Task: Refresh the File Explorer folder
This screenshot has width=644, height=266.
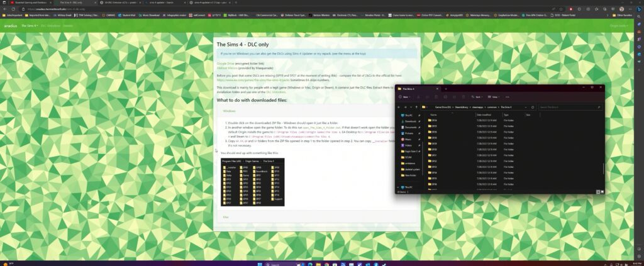Action: (533, 107)
